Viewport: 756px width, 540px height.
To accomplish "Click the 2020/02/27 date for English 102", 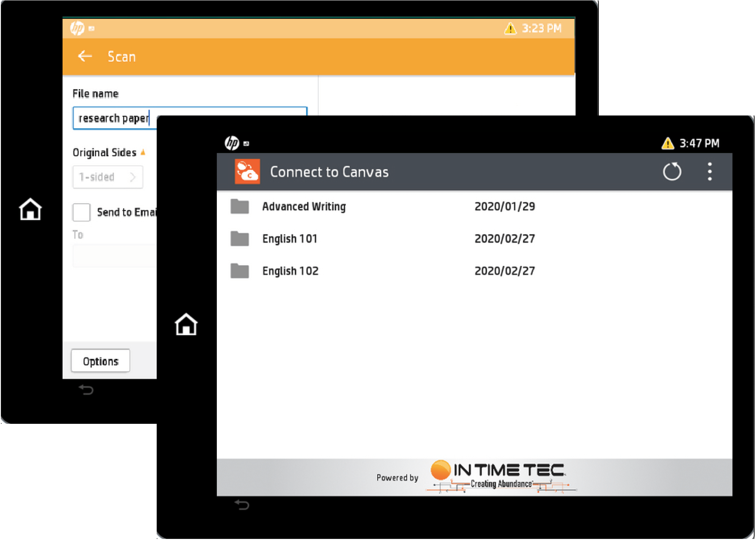I will (x=505, y=271).
